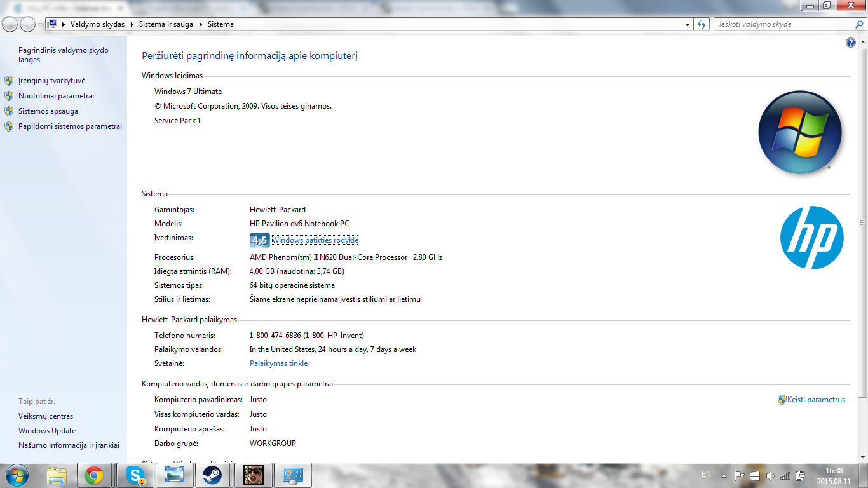
Task: Click '64 bitų operacinė sistema' text
Action: (x=292, y=285)
